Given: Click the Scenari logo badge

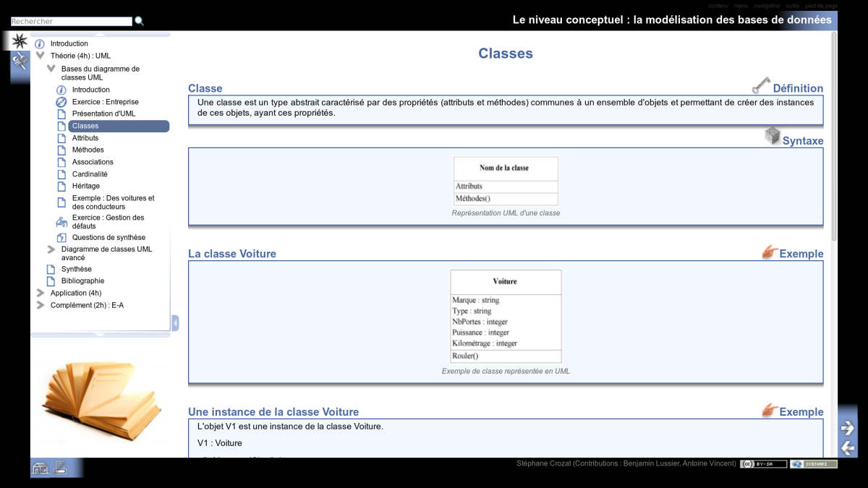Looking at the screenshot, I should click(813, 464).
